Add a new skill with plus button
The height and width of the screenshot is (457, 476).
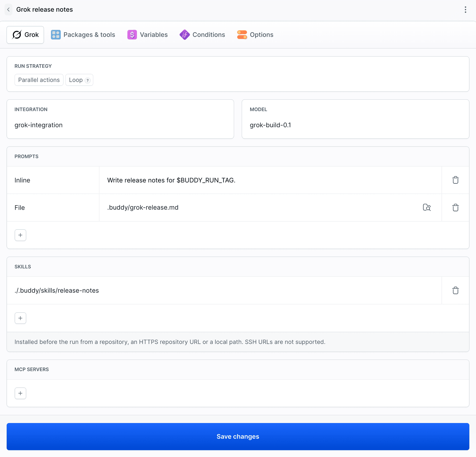pos(20,318)
